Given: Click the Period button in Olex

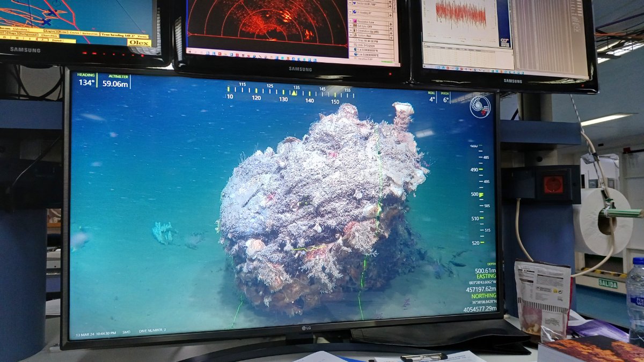Looking at the screenshot, I should click(x=56, y=40).
